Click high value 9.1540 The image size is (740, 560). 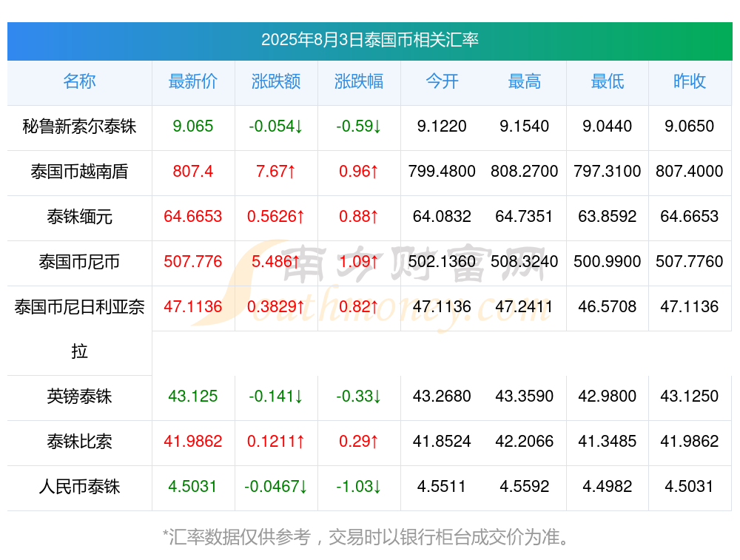[525, 126]
